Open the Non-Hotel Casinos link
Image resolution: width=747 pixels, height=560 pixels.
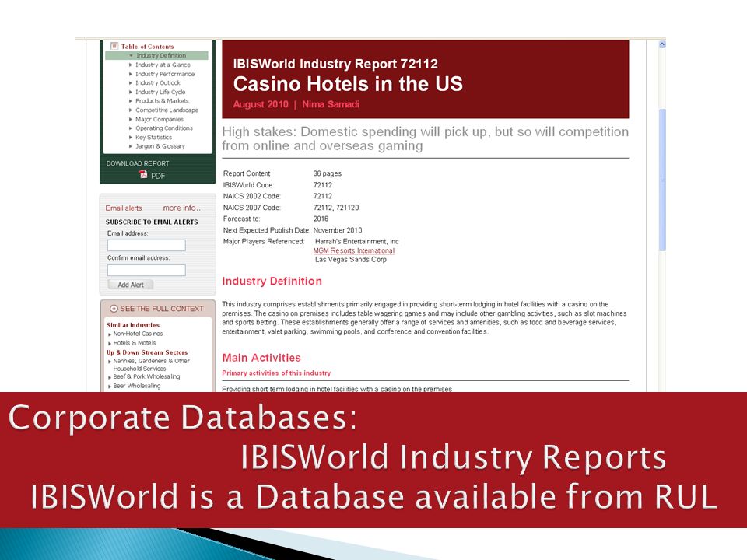tap(139, 334)
